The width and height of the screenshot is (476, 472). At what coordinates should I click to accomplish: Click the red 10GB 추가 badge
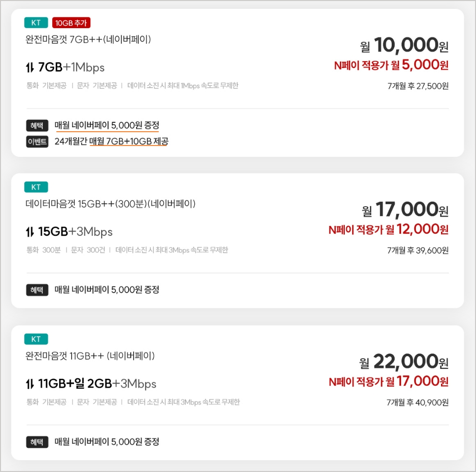tap(71, 23)
